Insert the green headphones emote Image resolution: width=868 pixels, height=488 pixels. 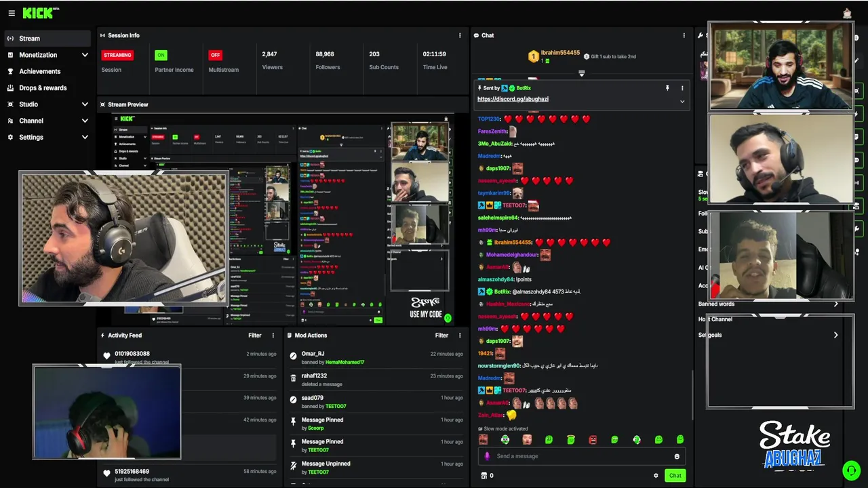coord(505,440)
